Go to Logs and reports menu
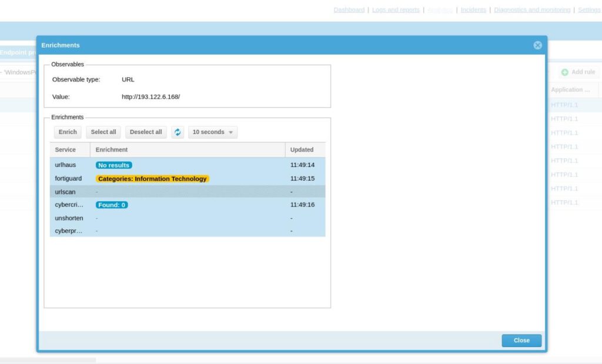 (x=396, y=10)
